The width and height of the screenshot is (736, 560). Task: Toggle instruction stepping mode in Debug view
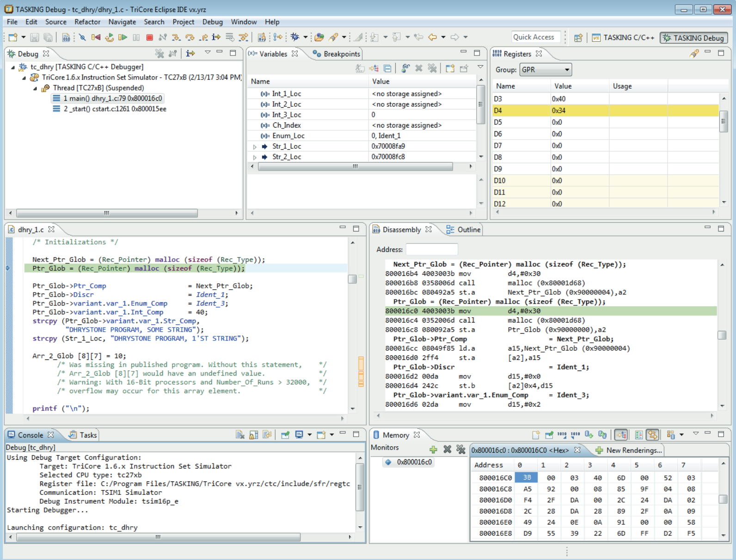click(190, 54)
